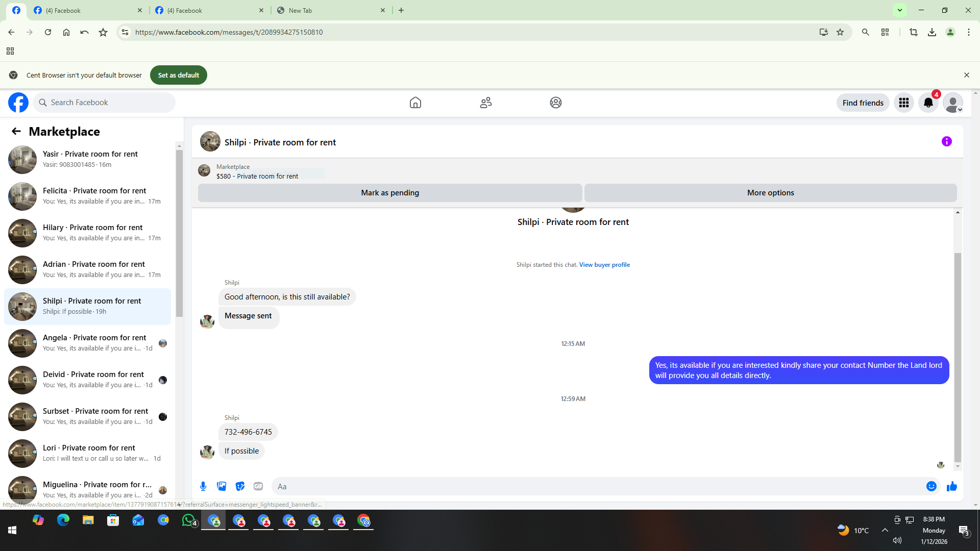
Task: Show hidden system tray icons
Action: tap(885, 530)
